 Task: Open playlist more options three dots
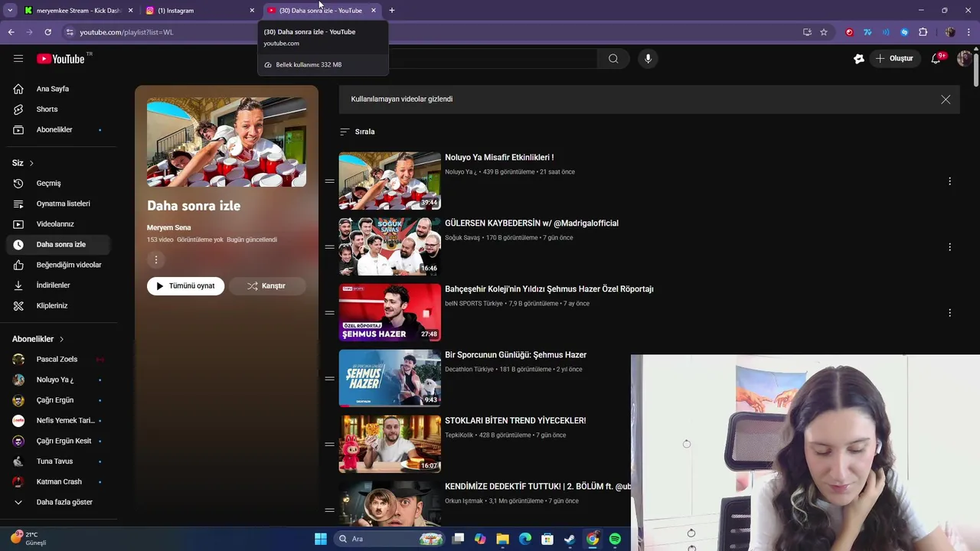[x=156, y=260]
